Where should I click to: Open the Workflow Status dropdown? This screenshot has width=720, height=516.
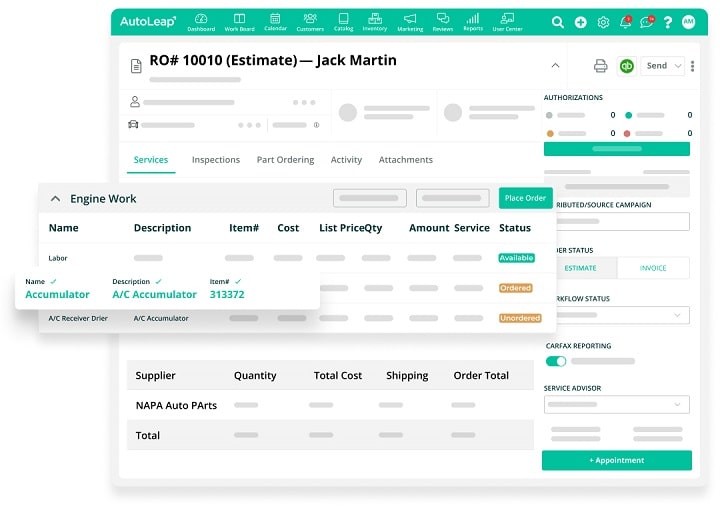[x=617, y=315]
